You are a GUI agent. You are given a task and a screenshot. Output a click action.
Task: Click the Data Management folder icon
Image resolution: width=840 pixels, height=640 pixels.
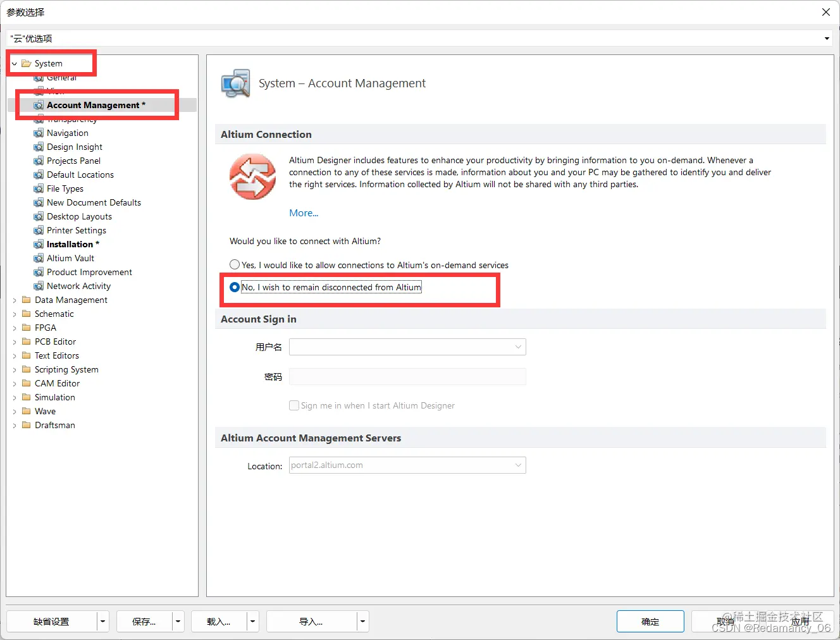click(x=27, y=300)
